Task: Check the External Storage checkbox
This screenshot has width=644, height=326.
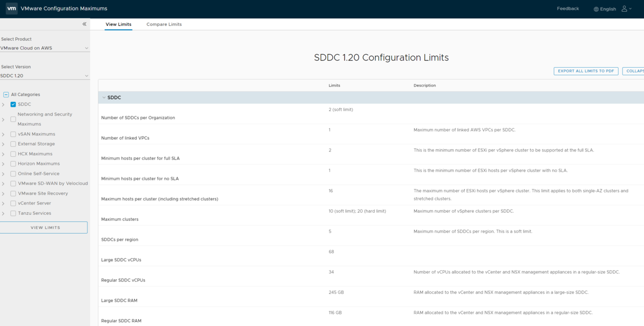Action: point(13,144)
